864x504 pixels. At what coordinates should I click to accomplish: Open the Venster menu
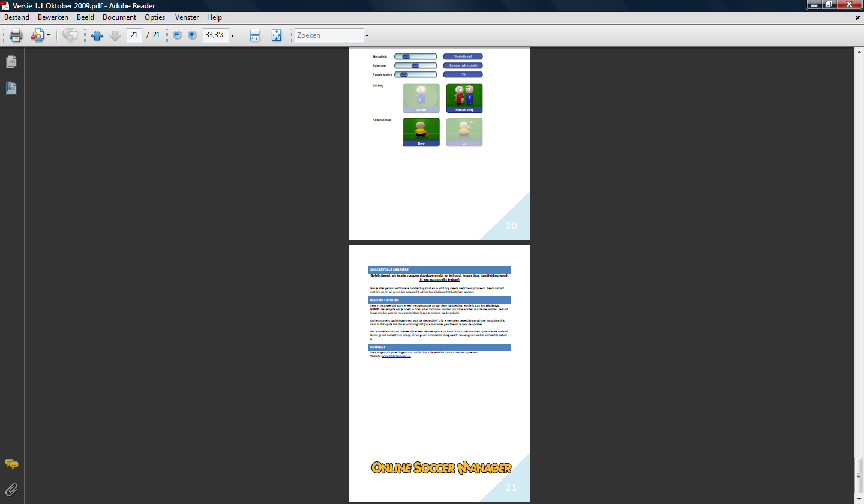tap(187, 17)
